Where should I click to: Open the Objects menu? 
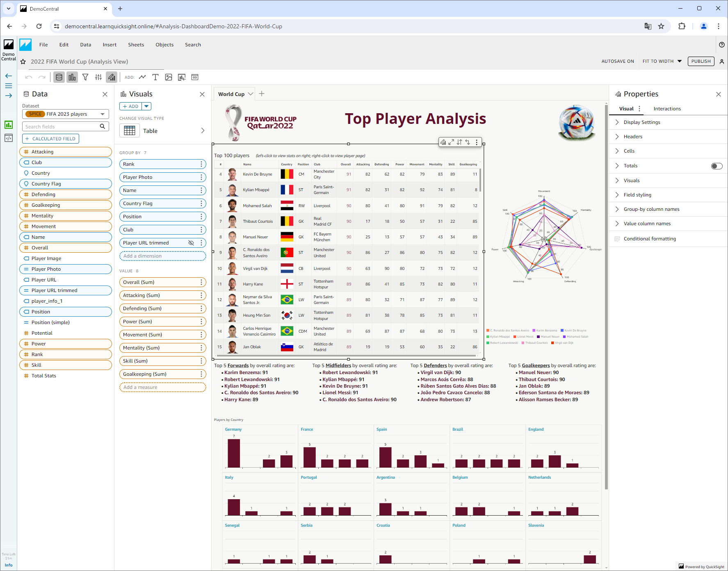(164, 45)
